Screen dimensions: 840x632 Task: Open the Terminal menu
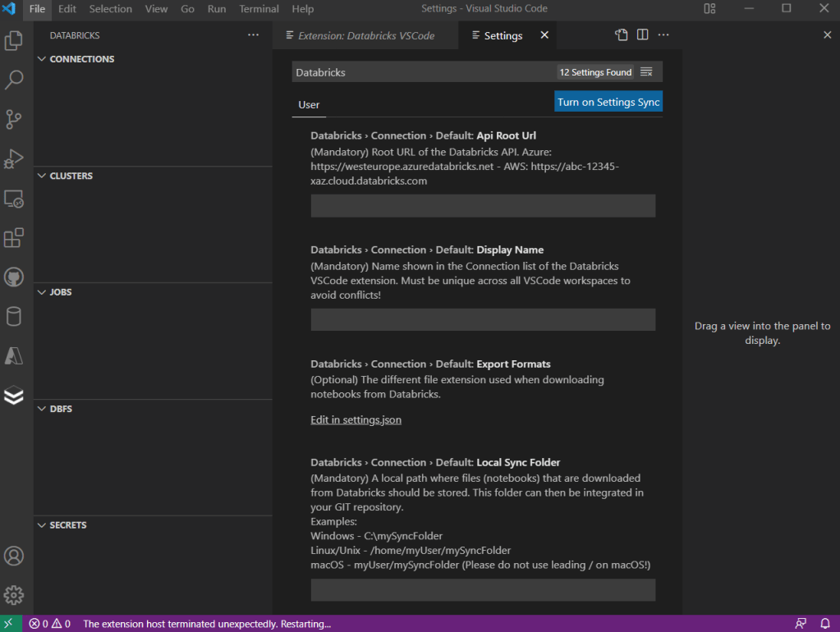coord(259,9)
